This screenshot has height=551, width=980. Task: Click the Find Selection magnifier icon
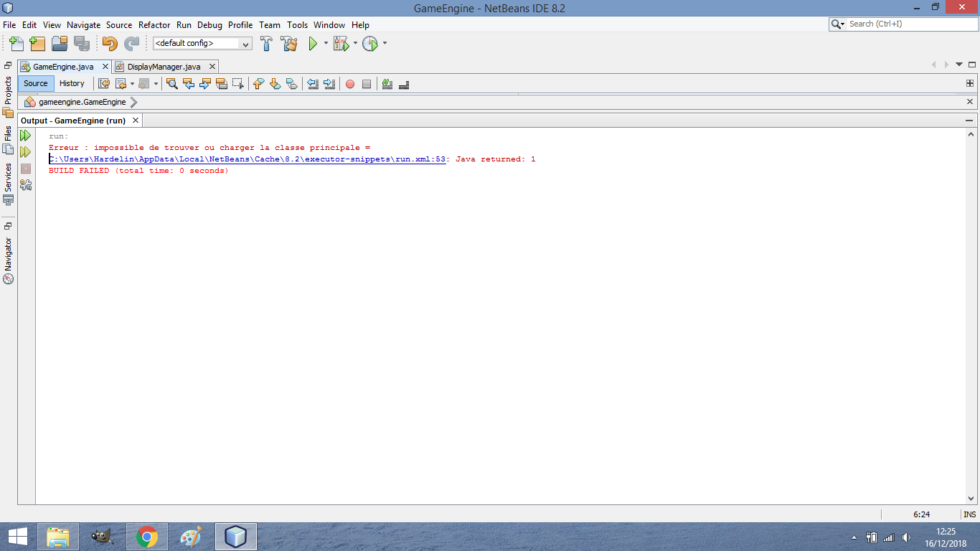pyautogui.click(x=172, y=84)
